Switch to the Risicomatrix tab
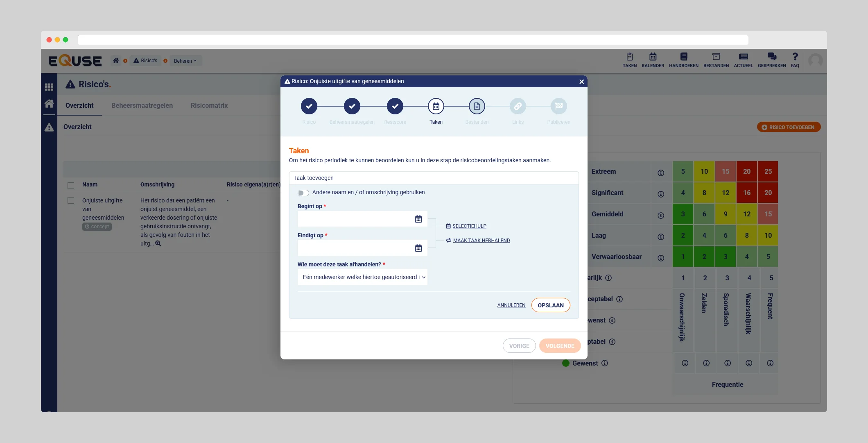This screenshot has width=868, height=443. [x=209, y=105]
